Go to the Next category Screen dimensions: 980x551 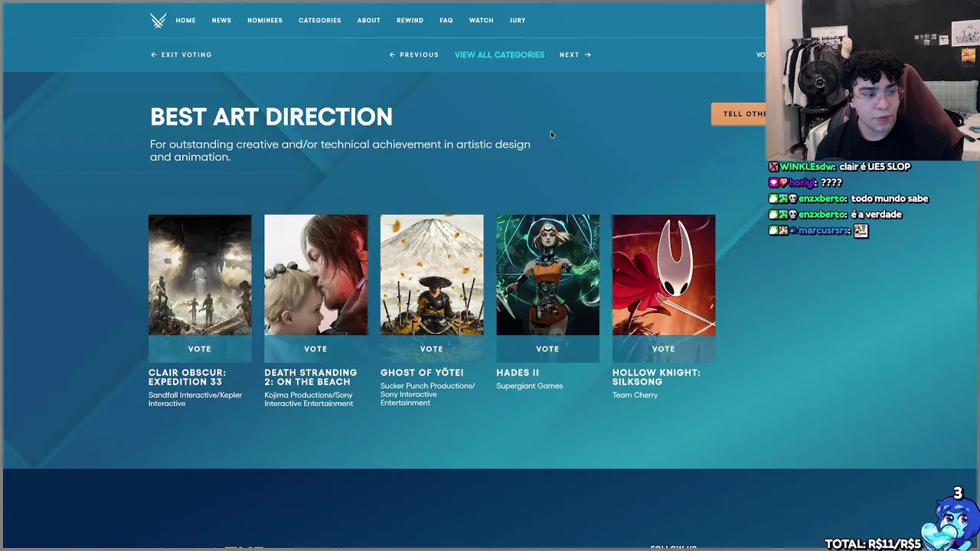click(575, 55)
